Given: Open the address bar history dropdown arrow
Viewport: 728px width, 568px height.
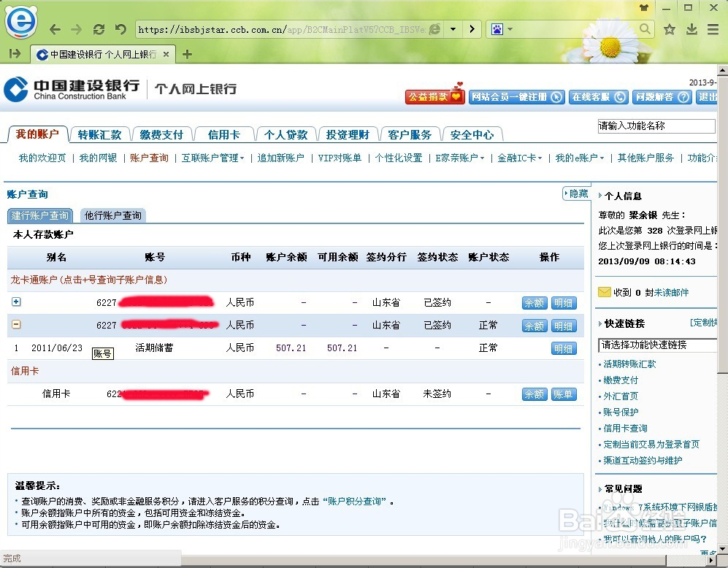Looking at the screenshot, I should [453, 29].
